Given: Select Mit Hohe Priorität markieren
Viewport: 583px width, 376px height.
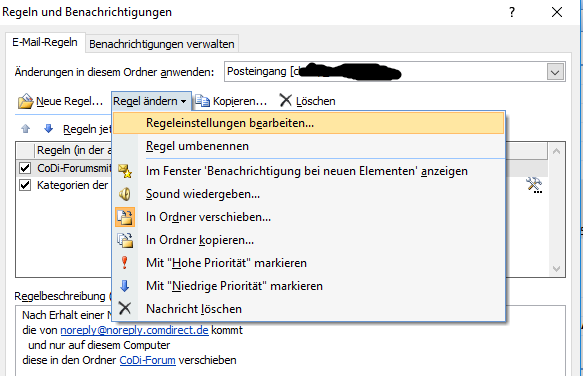Looking at the screenshot, I should click(x=308, y=263).
